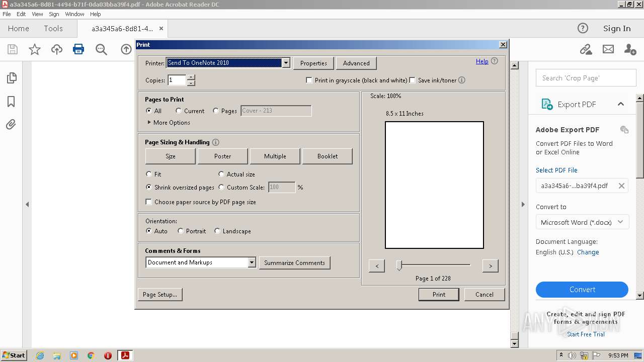Open the Printer dropdown list
The width and height of the screenshot is (644, 362).
coord(286,63)
